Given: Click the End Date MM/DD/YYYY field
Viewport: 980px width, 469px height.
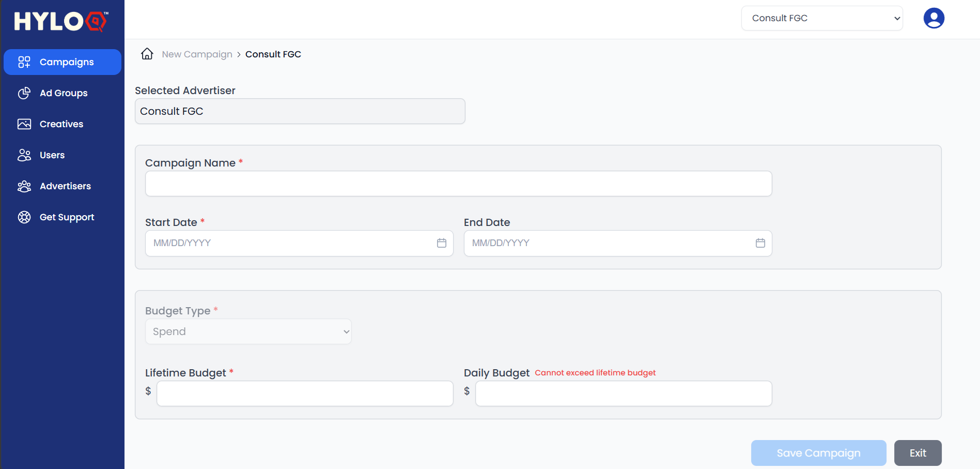Looking at the screenshot, I should pyautogui.click(x=618, y=243).
